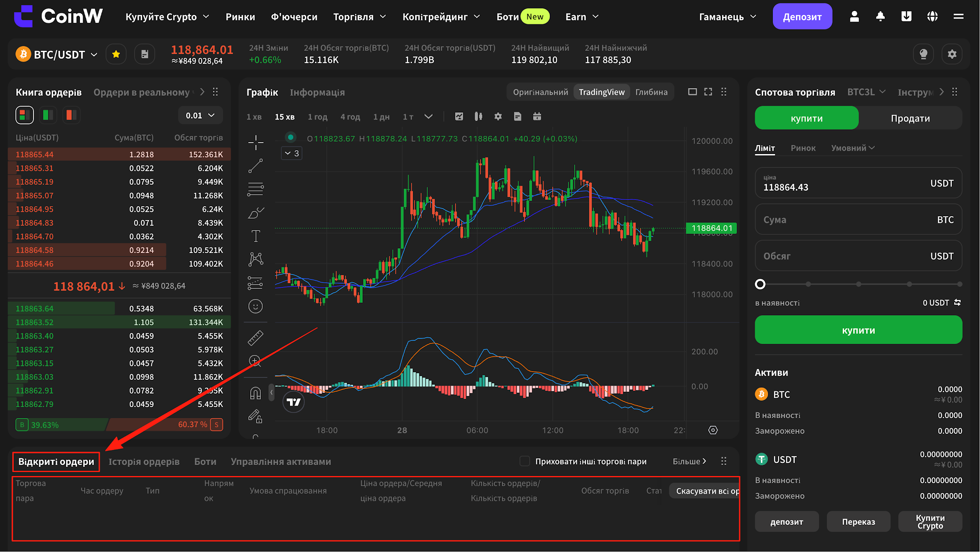Open the settings gear on the ticker bar

[952, 54]
